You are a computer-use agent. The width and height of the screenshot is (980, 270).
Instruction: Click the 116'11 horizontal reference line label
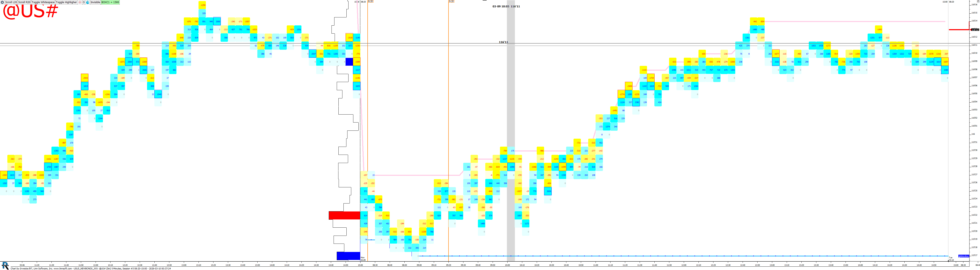click(x=503, y=42)
